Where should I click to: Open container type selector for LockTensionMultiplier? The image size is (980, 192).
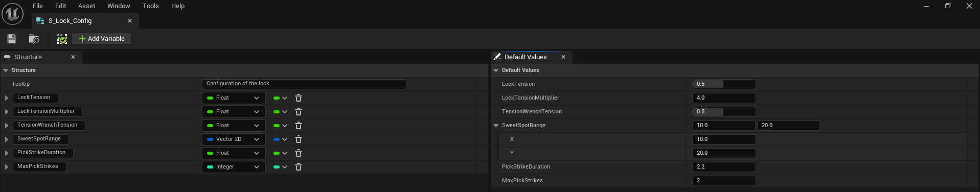(280, 112)
